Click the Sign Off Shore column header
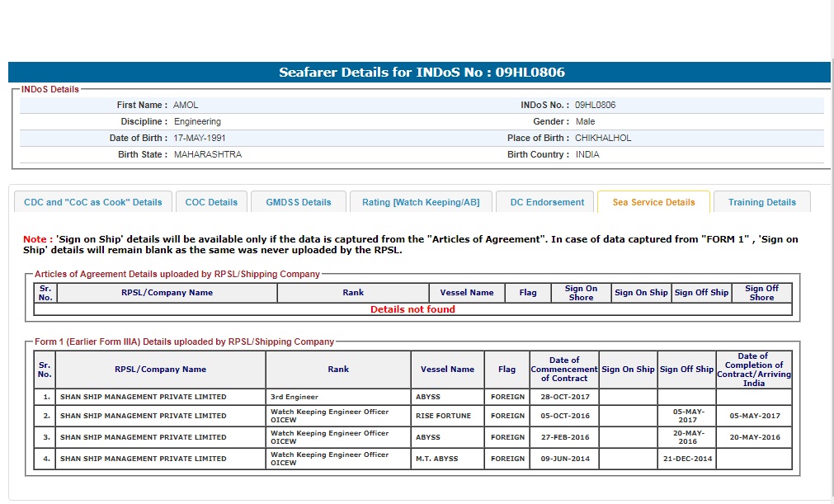834x504 pixels. point(761,293)
